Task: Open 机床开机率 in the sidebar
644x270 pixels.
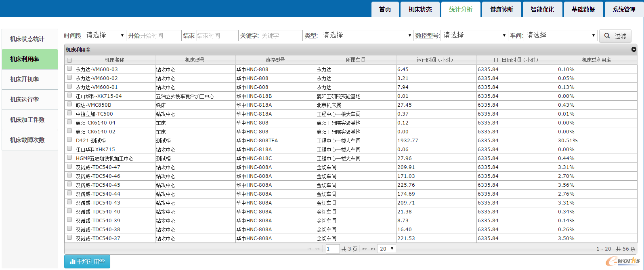Action: [30, 79]
